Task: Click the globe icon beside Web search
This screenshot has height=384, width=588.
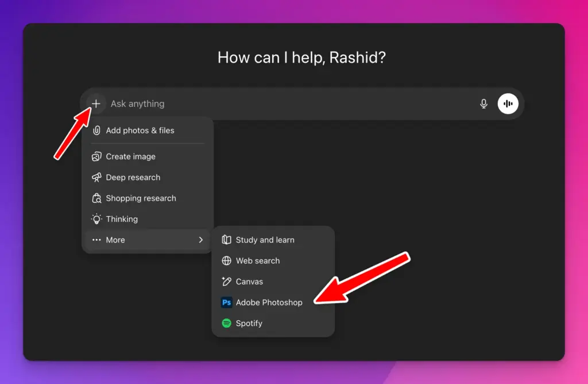Action: point(226,260)
